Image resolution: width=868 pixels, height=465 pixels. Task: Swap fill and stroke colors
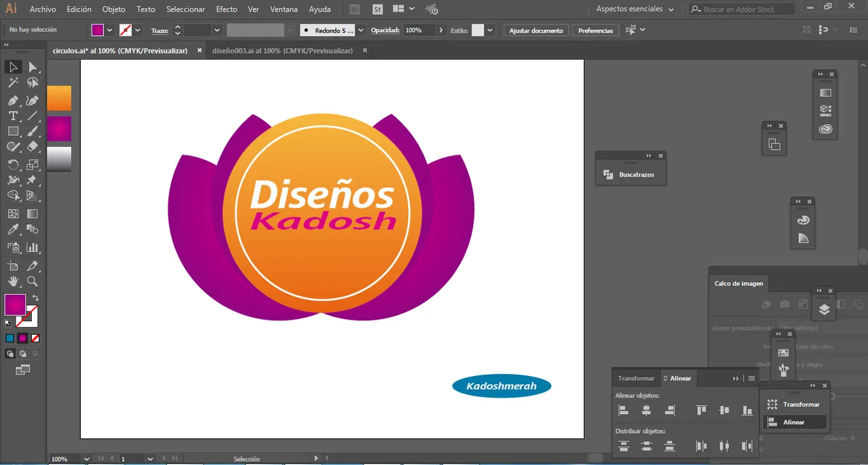pyautogui.click(x=35, y=298)
